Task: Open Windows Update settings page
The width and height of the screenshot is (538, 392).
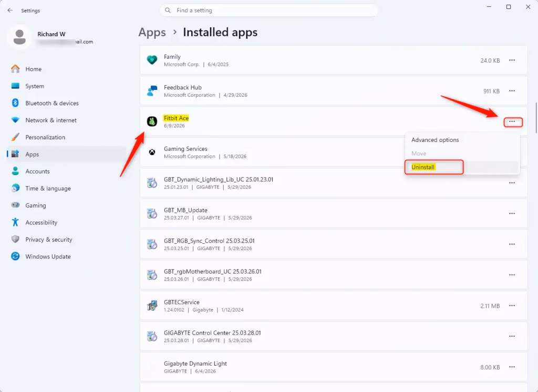Action: [67, 256]
